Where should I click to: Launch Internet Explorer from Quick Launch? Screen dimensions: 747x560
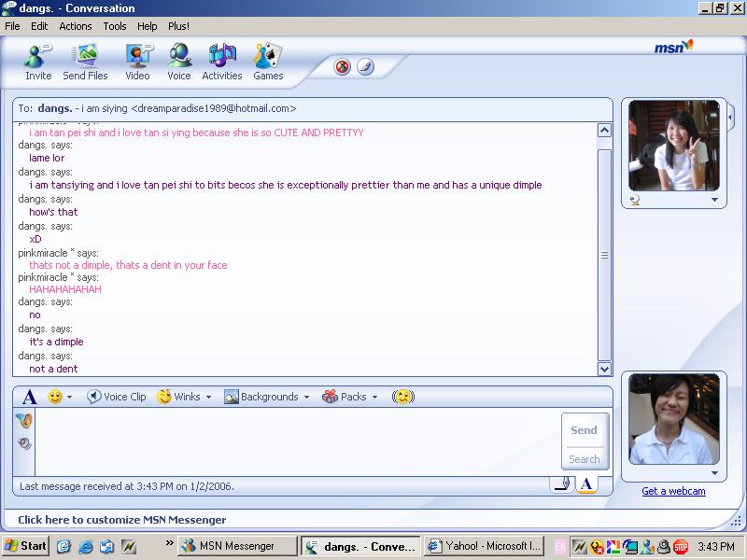point(86,546)
